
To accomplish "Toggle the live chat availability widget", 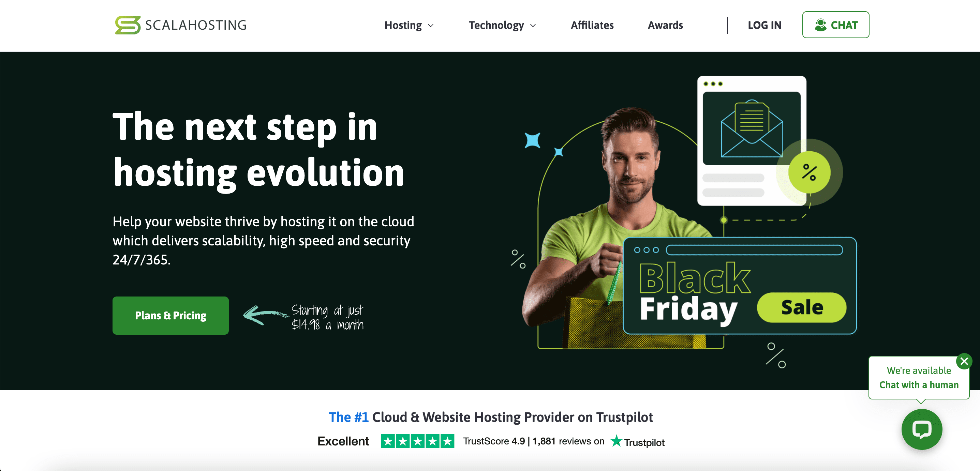I will click(964, 361).
